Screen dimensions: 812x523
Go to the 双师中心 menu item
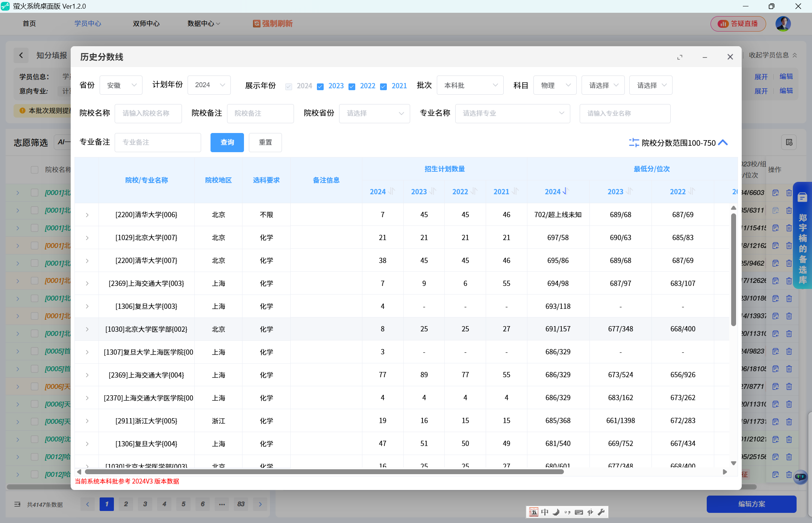tap(146, 23)
